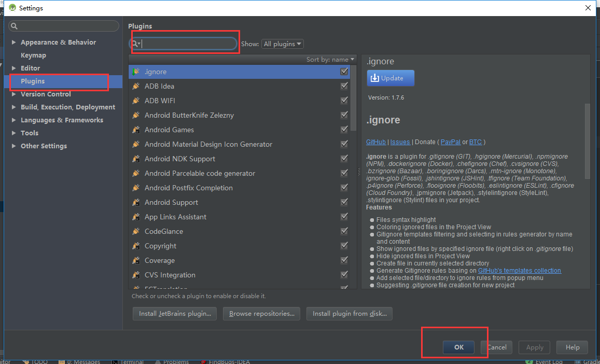
Task: Click Android Postfix Completion plugin icon
Action: (135, 188)
